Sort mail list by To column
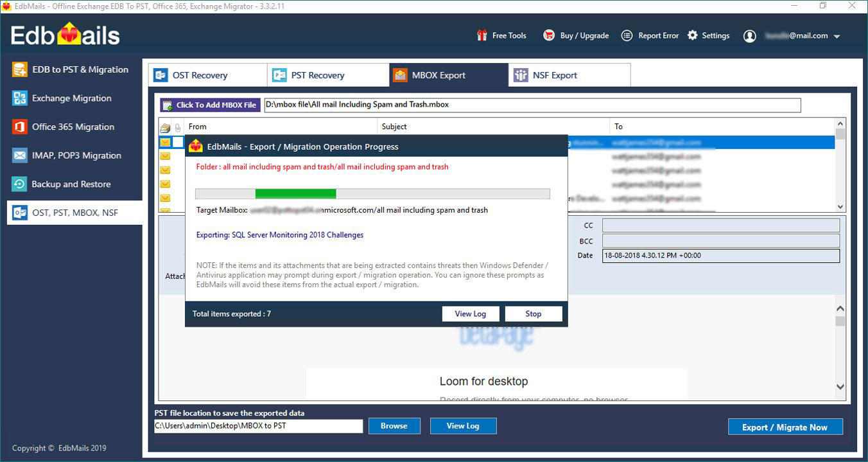Screen dimensions: 868x462 [x=722, y=127]
